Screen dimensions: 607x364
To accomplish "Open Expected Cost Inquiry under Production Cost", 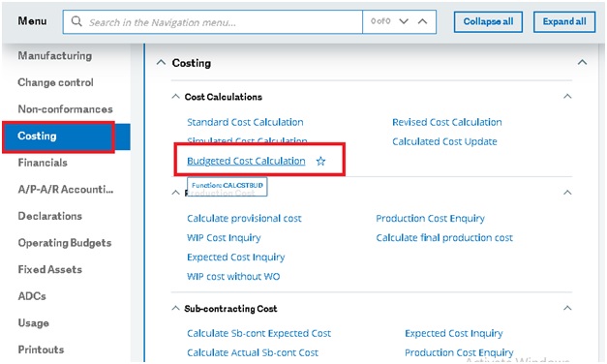I will tap(236, 258).
